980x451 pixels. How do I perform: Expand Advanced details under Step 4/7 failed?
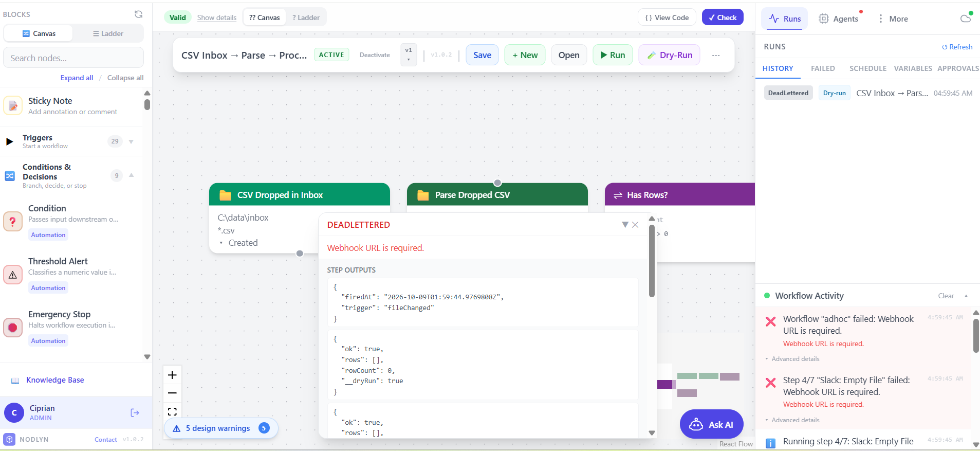792,420
